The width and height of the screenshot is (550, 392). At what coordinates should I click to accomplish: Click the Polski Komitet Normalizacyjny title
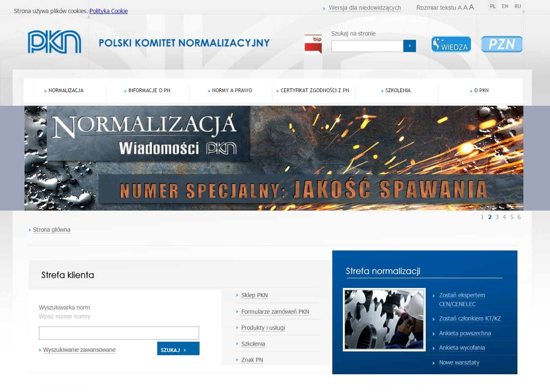[x=184, y=43]
